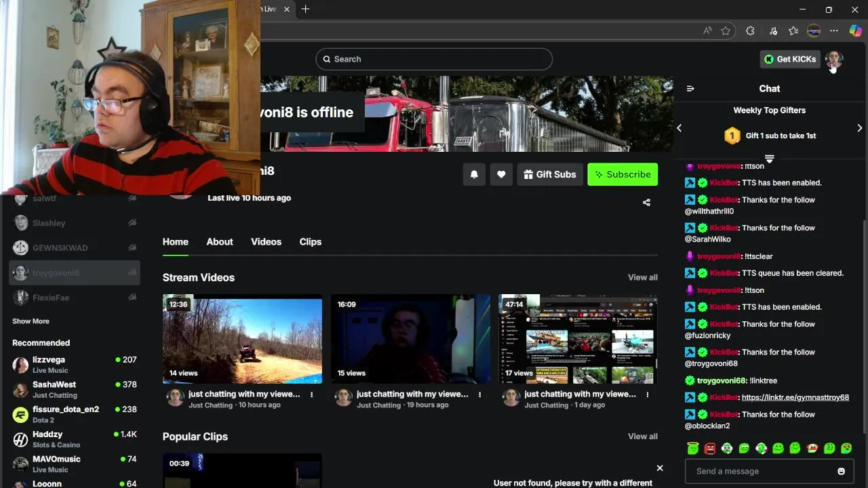The image size is (868, 488).
Task: Open the 16:09 stream video thumbnail
Action: tap(410, 339)
